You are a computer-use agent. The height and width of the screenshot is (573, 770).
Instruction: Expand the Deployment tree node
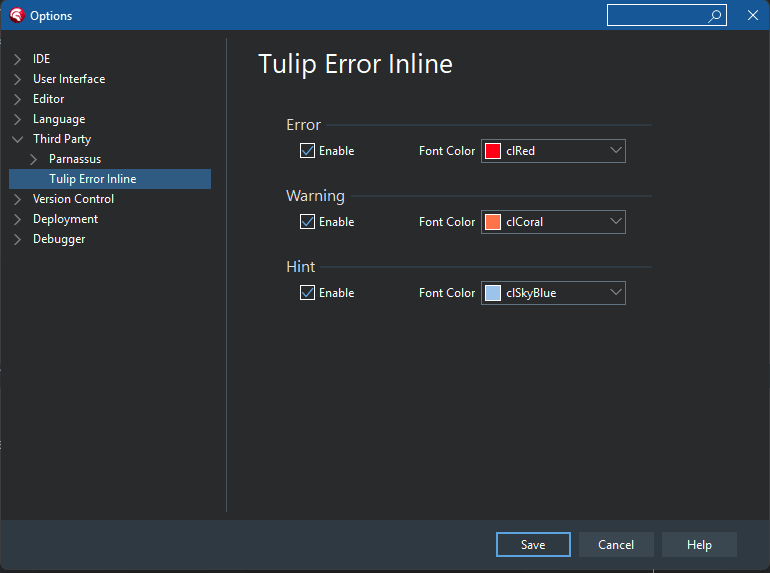(x=17, y=219)
